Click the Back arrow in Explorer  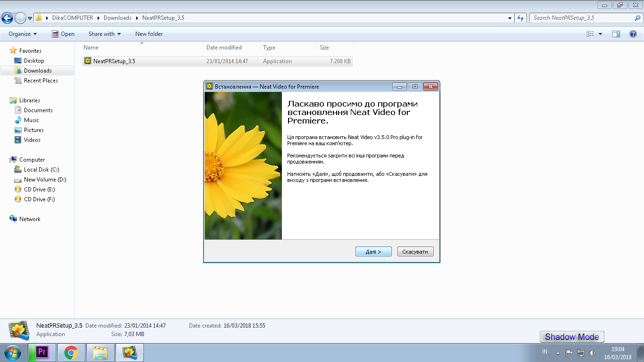click(8, 18)
